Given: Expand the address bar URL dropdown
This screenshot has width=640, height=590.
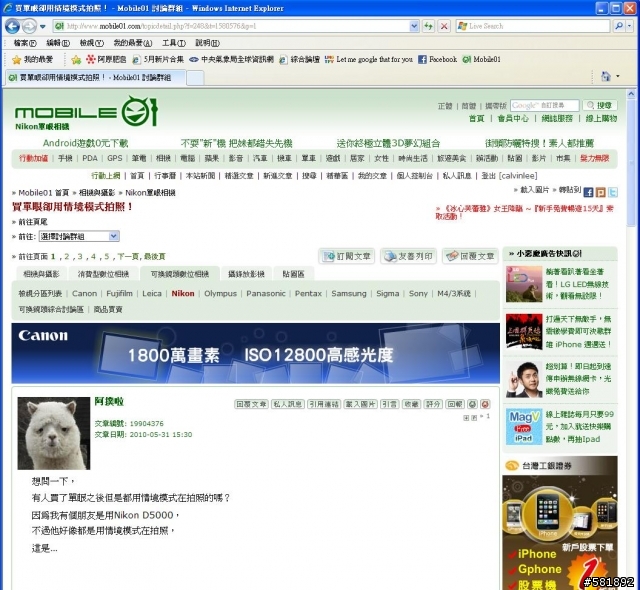Looking at the screenshot, I should tap(414, 27).
